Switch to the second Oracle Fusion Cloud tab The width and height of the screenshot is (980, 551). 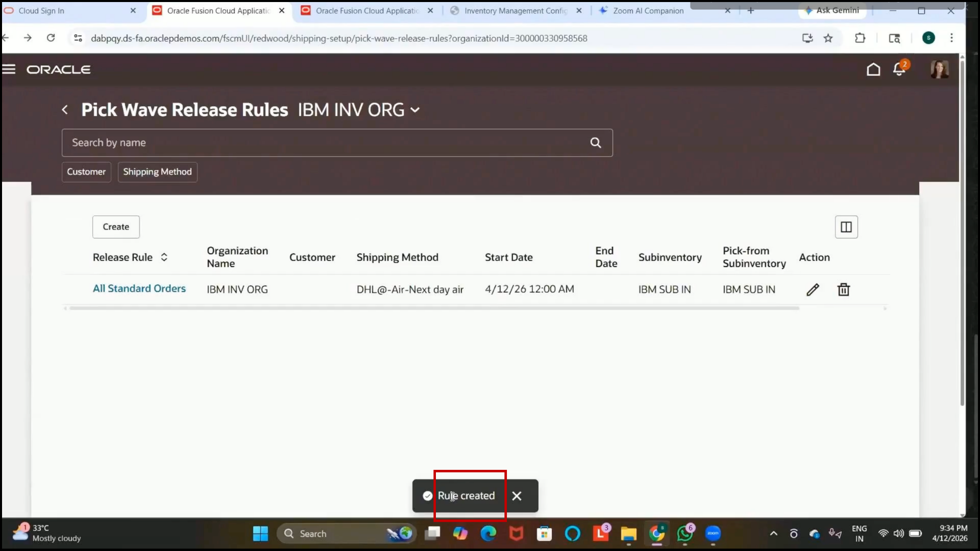tap(366, 11)
